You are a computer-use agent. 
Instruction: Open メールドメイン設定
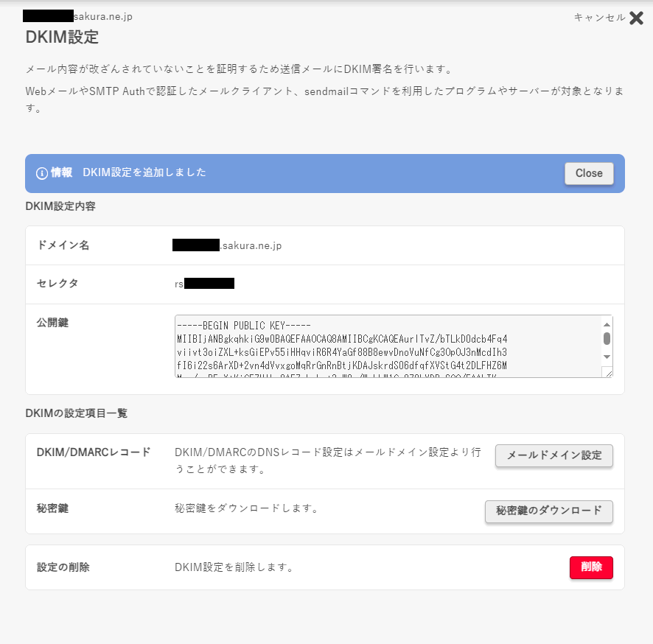[554, 455]
